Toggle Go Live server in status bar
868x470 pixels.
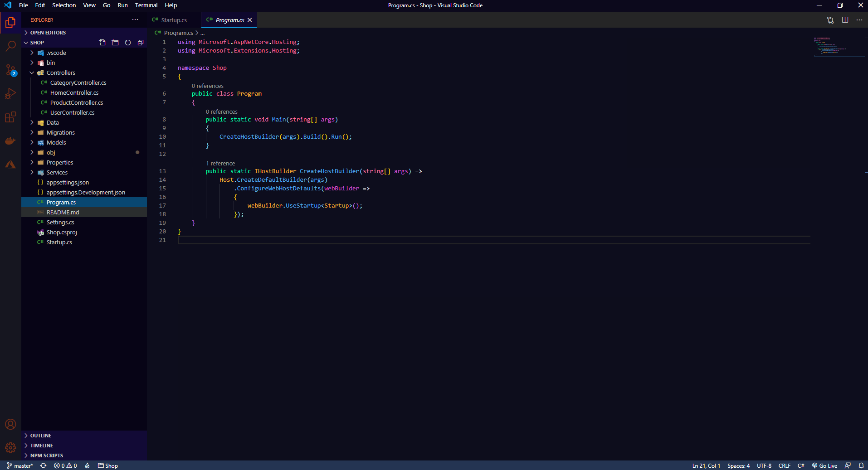coord(824,465)
